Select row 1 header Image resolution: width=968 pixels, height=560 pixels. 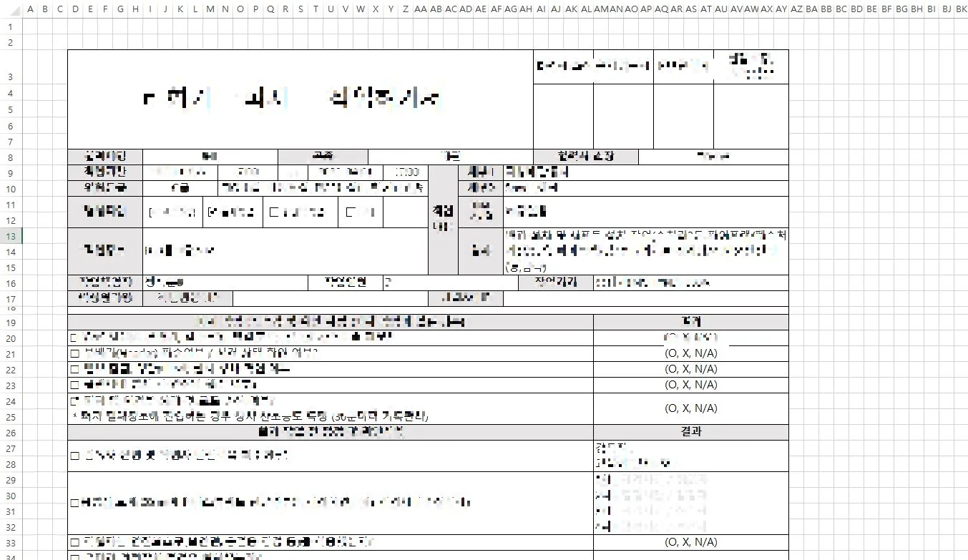click(11, 26)
